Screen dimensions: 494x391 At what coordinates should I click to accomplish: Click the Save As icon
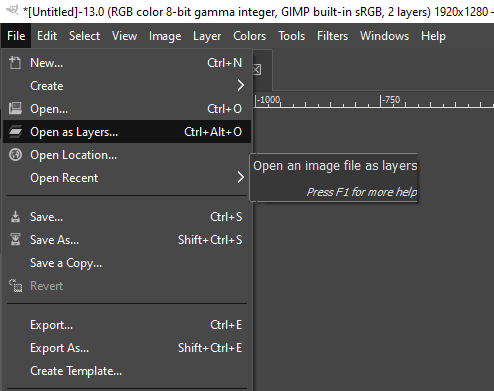pyautogui.click(x=15, y=240)
